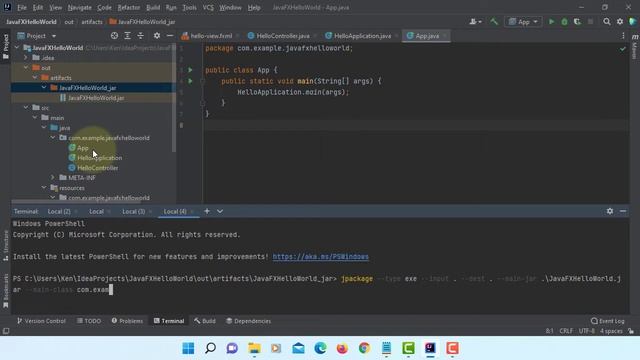Collapse all icon in Project panel header

[140, 36]
